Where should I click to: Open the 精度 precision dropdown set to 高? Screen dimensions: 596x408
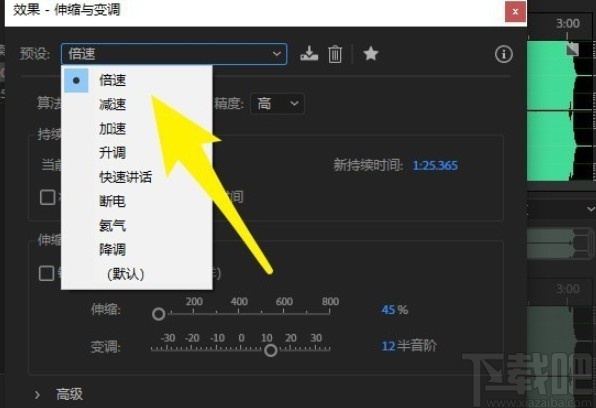click(277, 103)
